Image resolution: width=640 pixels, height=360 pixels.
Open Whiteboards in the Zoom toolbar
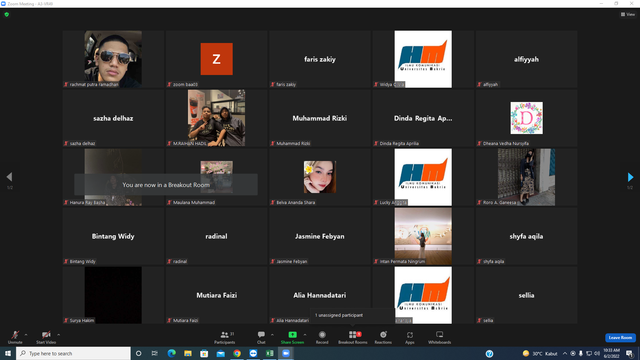coord(440,337)
